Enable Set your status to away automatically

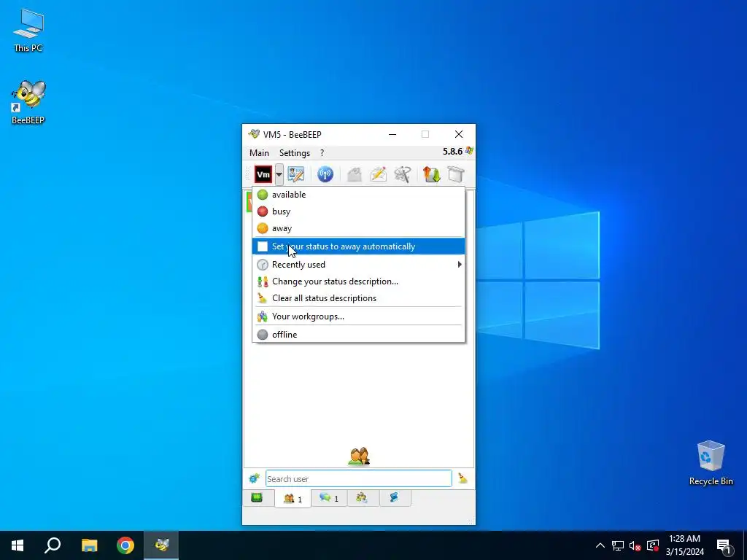358,246
